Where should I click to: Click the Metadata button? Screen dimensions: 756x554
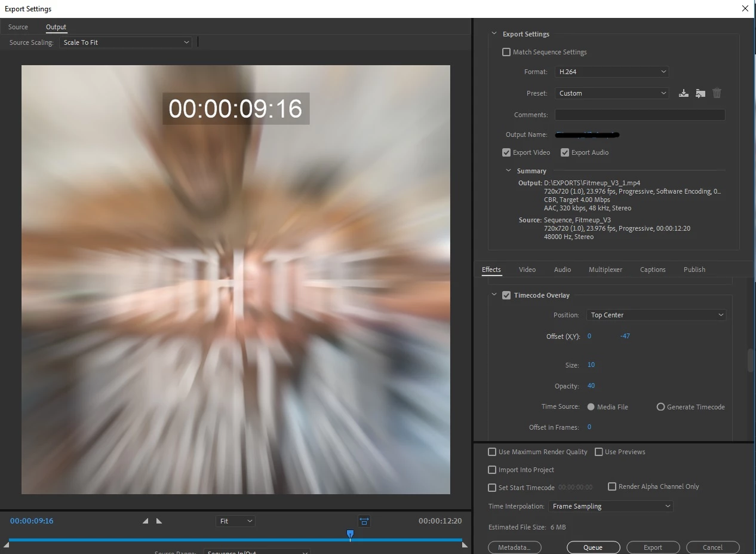[515, 547]
